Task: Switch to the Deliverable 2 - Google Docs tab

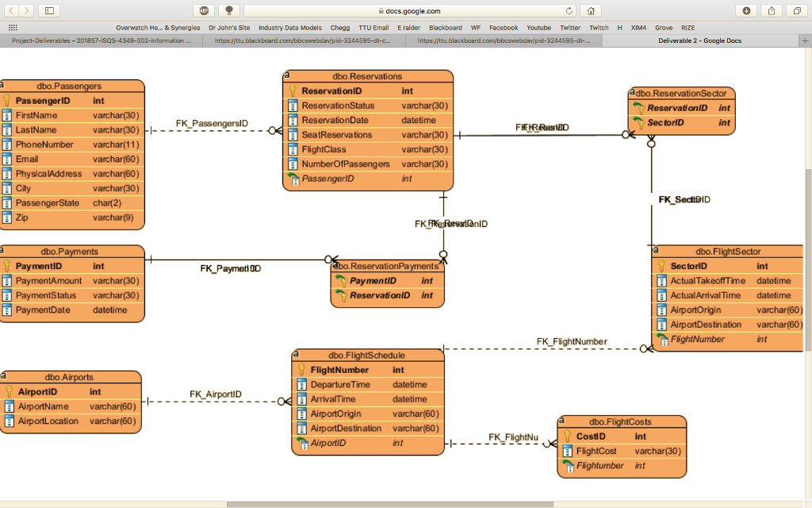Action: click(699, 40)
